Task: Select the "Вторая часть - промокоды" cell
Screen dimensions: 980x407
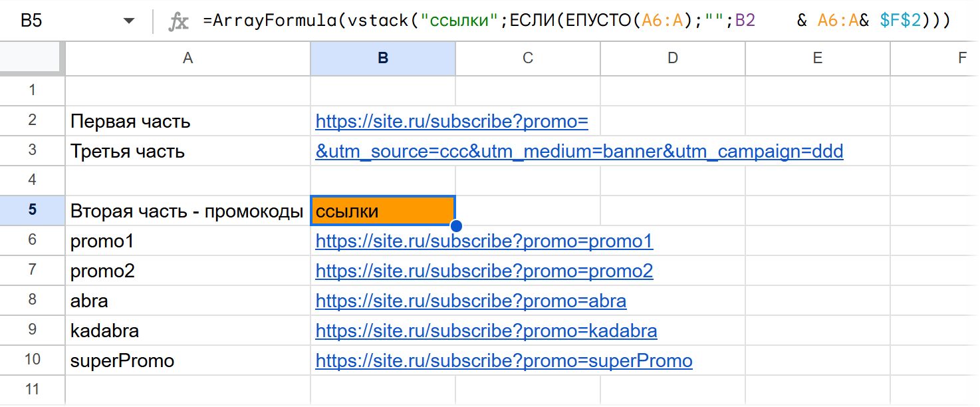Action: click(x=186, y=211)
